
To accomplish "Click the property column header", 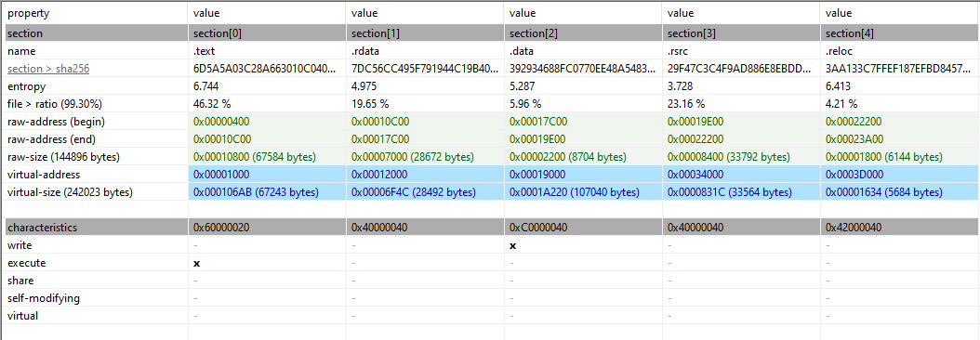I will [x=95, y=13].
